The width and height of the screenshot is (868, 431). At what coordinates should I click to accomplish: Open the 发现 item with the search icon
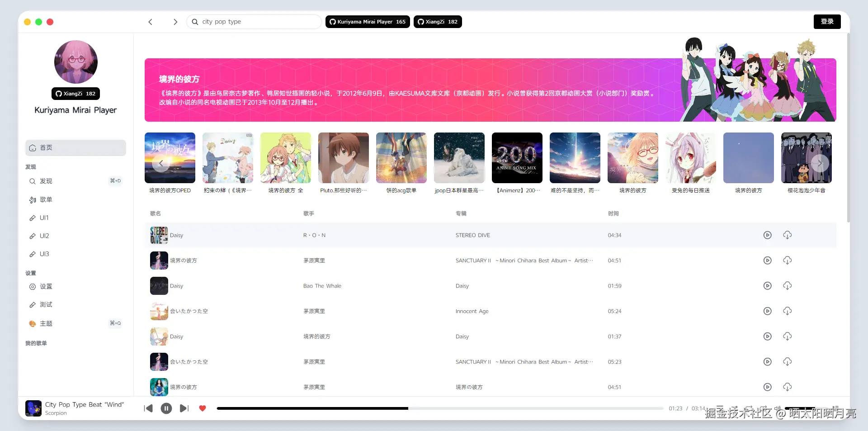(75, 181)
